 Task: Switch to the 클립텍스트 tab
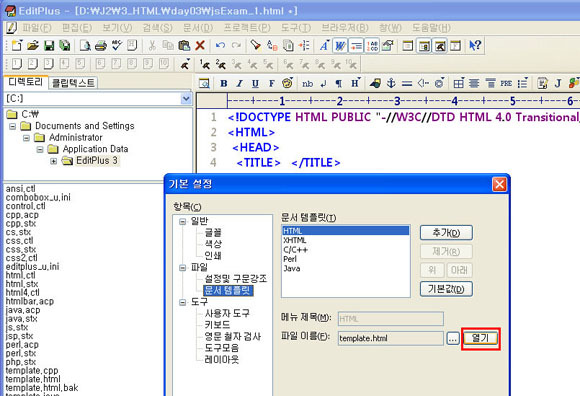point(73,82)
